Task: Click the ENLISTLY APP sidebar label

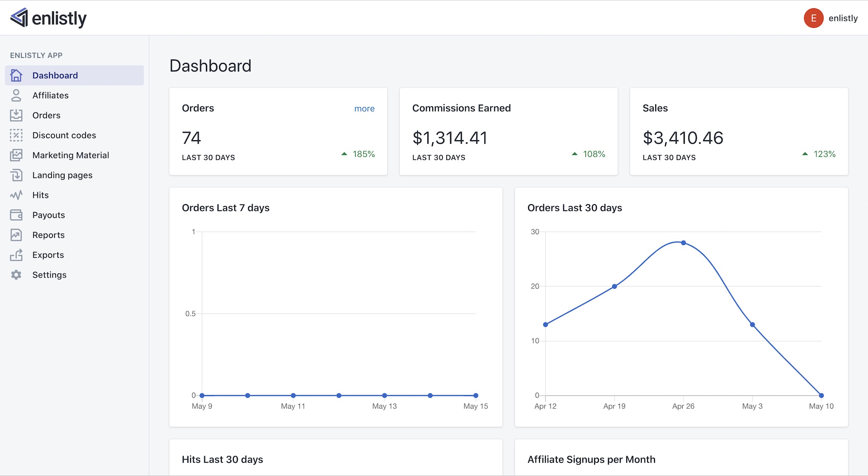Action: pos(36,55)
